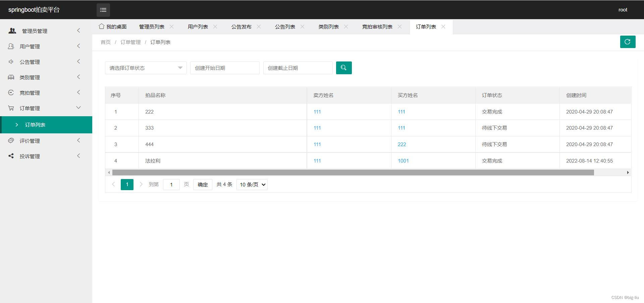Image resolution: width=644 pixels, height=303 pixels.
Task: Close the 竞拍审核列表 tab
Action: pos(399,27)
